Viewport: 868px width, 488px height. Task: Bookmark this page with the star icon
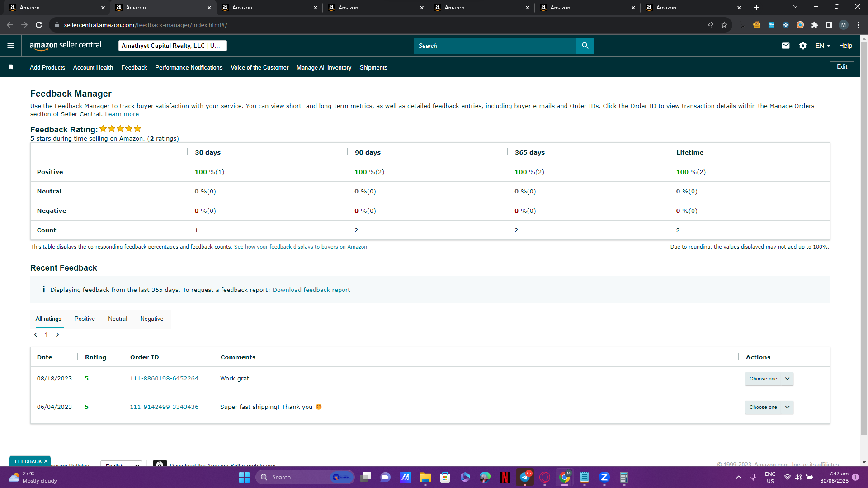pos(724,25)
